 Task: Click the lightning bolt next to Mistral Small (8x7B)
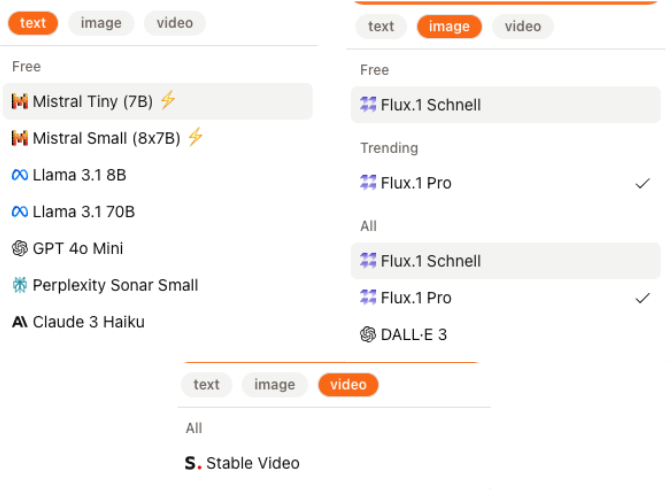click(195, 137)
